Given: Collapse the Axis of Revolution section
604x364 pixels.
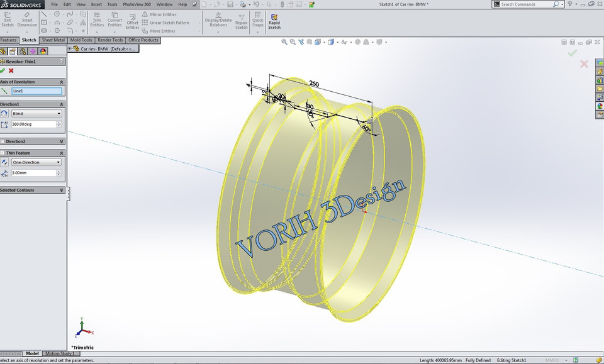Looking at the screenshot, I should point(62,82).
